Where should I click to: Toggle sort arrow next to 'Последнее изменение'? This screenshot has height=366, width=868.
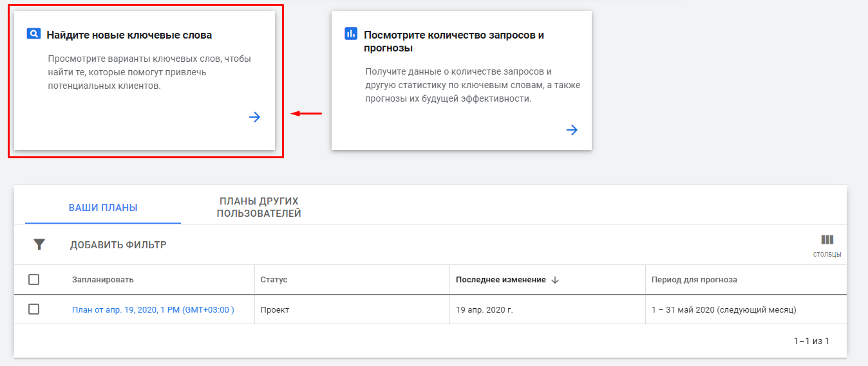tap(555, 280)
